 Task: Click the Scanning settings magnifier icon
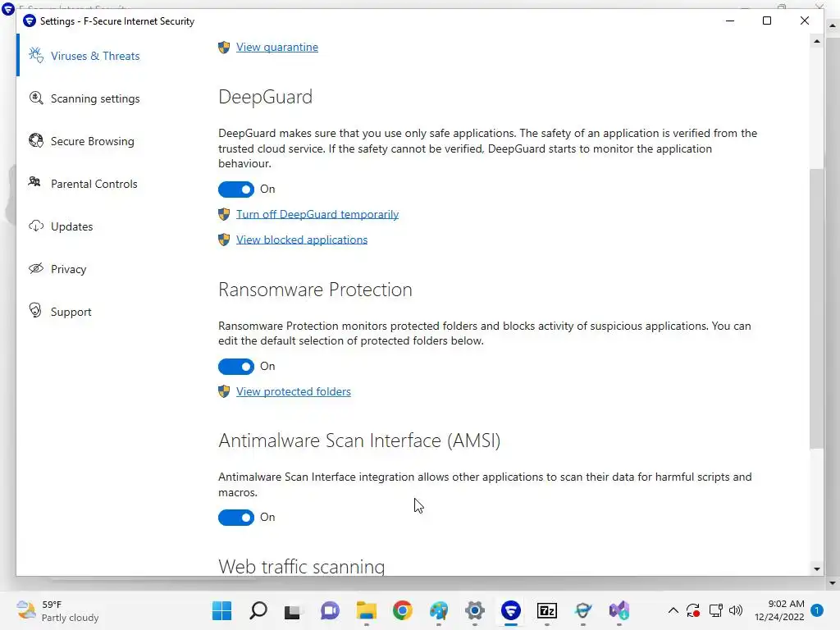[36, 98]
